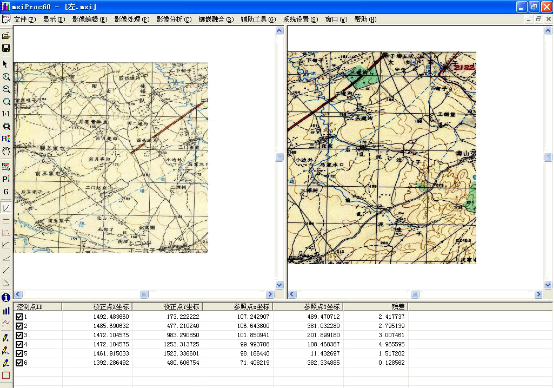Viewport: 554px width, 388px height.
Task: Uncheck control point 2 checkbox
Action: pos(19,326)
